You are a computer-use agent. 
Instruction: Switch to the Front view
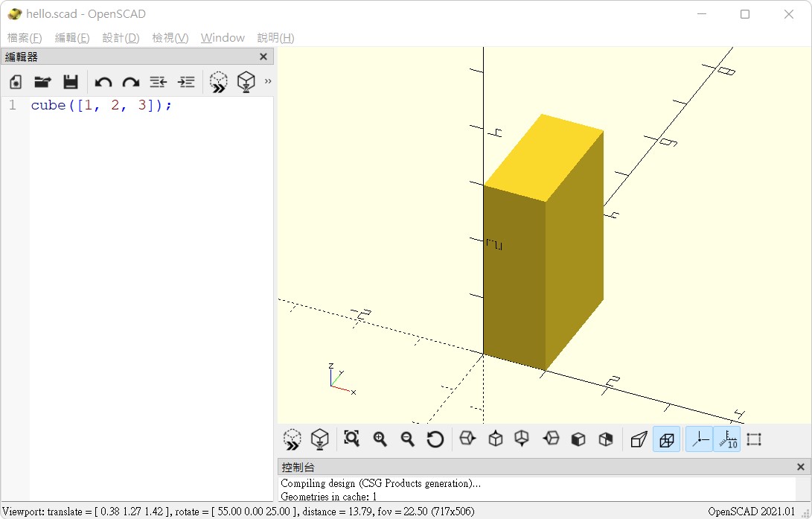578,439
